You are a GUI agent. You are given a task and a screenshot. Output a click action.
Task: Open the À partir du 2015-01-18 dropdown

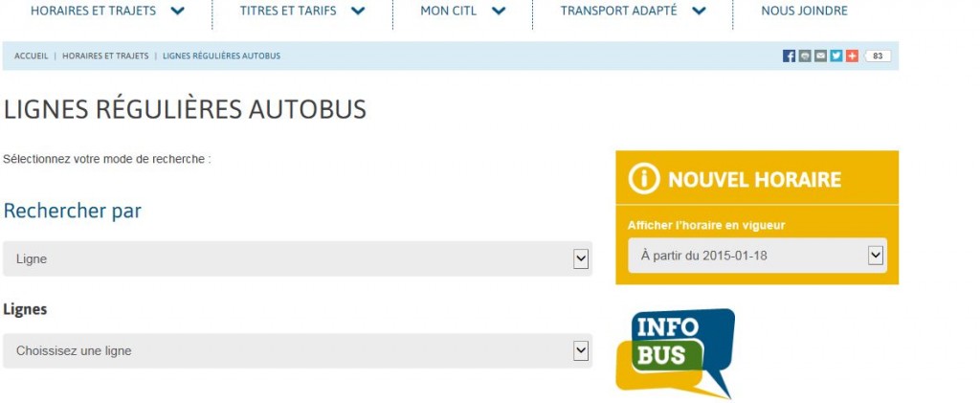757,255
